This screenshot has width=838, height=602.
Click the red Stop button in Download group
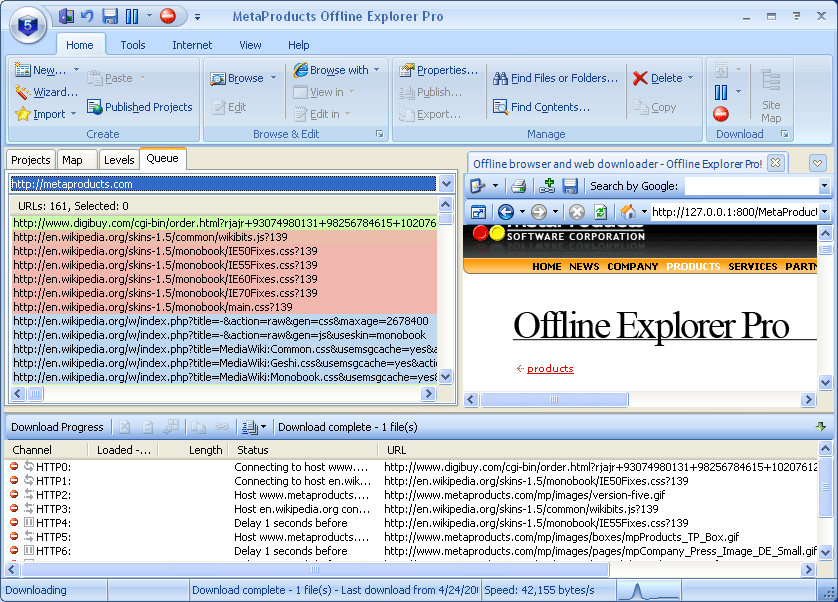pos(721,114)
